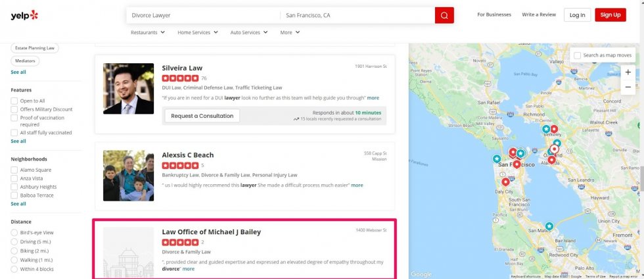Click Request a Consultation button
The height and width of the screenshot is (279, 644).
[202, 116]
